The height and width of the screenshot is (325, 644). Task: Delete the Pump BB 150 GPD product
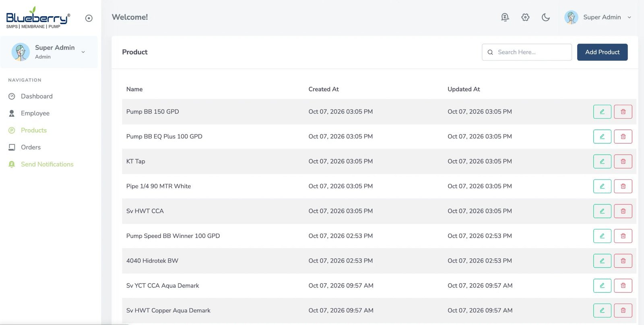[623, 112]
